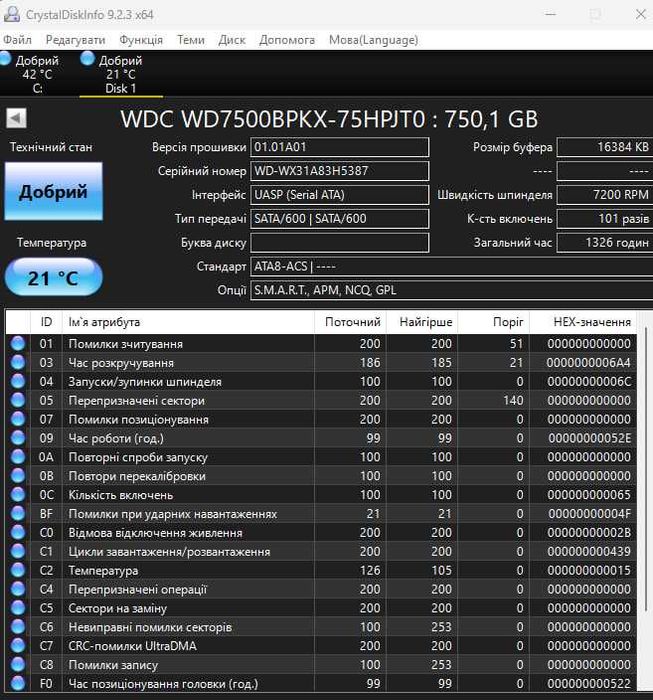Viewport: 653px width, 700px height.
Task: Click the Добрий health status button
Action: pos(54,191)
